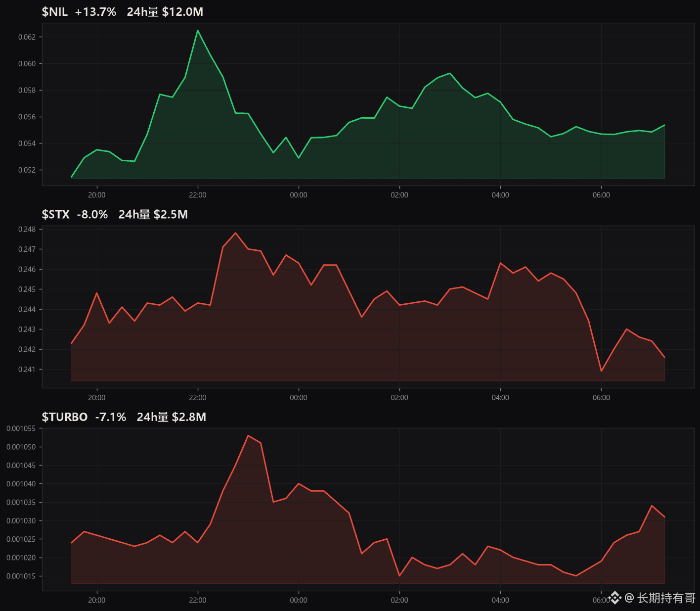Viewport: 700px width, 611px height.
Task: Click the 0.001055 price axis label
Action: coord(21,428)
